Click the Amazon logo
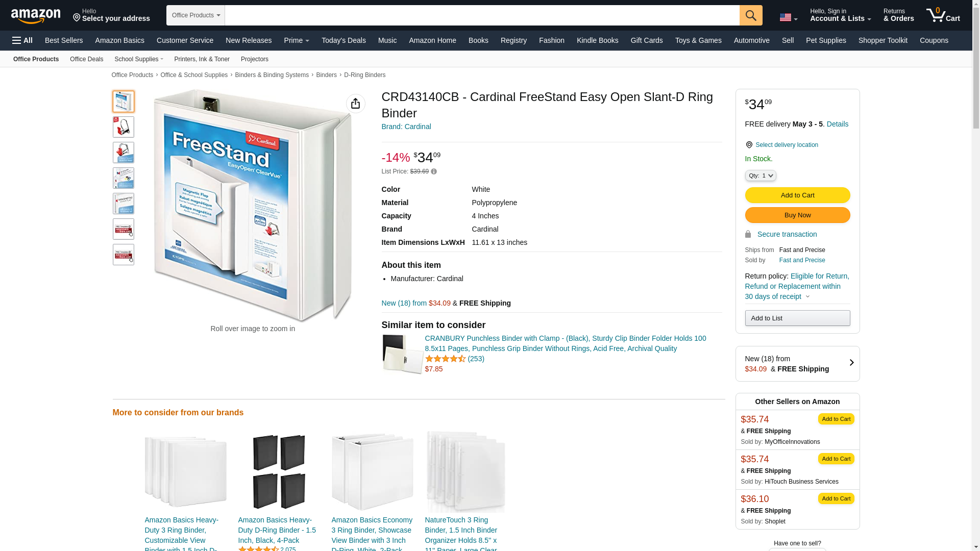 click(36, 16)
